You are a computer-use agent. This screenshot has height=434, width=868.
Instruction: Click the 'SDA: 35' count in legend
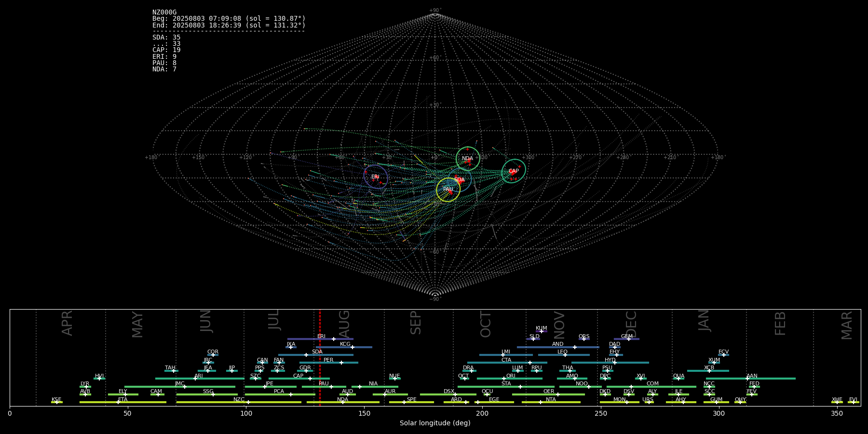166,38
